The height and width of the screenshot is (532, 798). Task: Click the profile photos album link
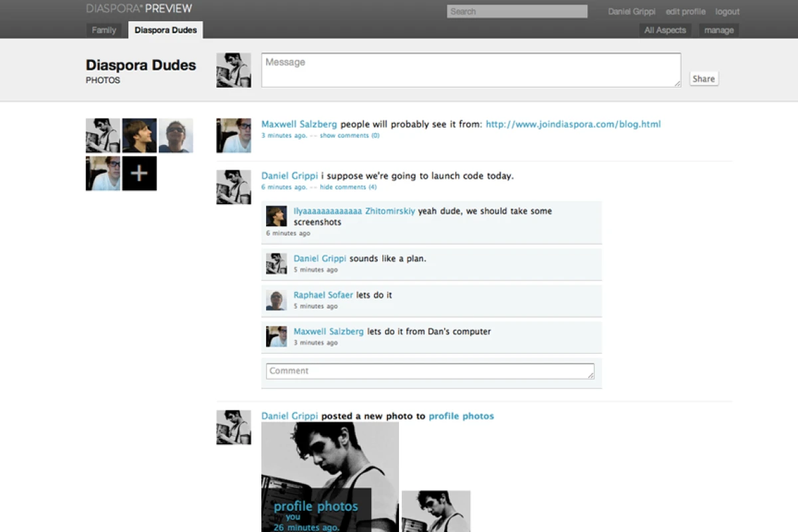pos(462,416)
